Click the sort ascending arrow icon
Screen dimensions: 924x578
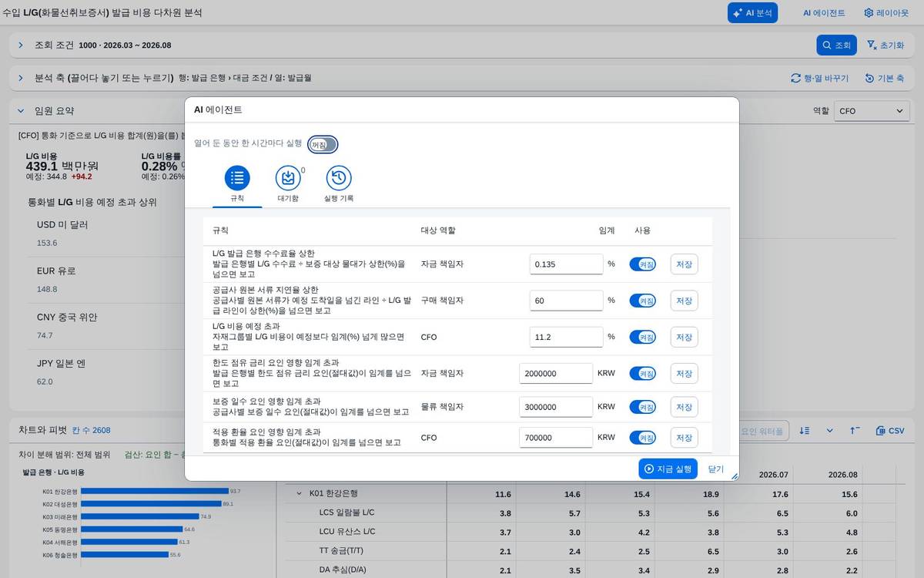coord(855,431)
